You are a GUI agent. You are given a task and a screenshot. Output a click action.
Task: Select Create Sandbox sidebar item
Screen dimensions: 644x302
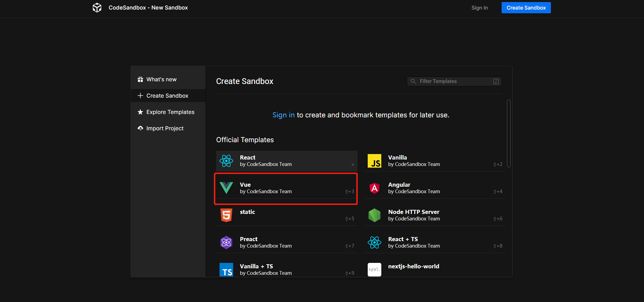click(167, 96)
